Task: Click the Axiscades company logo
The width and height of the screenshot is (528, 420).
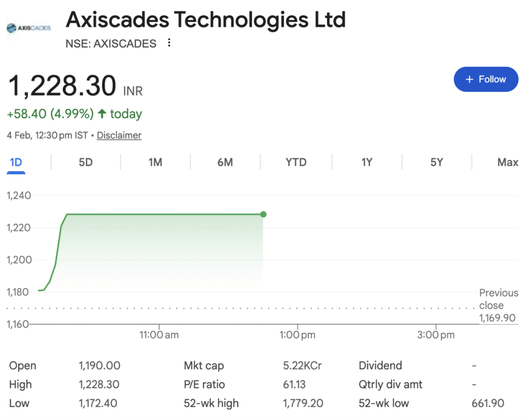Action: coord(28,28)
